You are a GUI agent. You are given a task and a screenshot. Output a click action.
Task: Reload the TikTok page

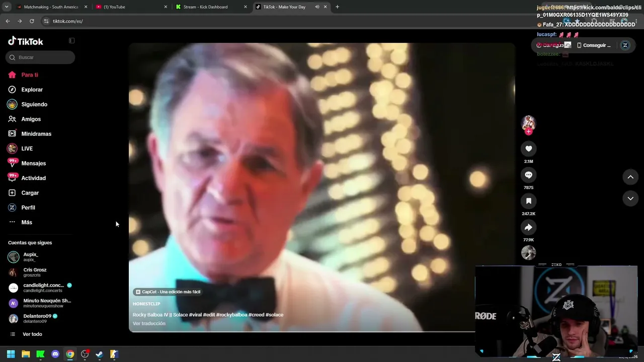click(32, 21)
